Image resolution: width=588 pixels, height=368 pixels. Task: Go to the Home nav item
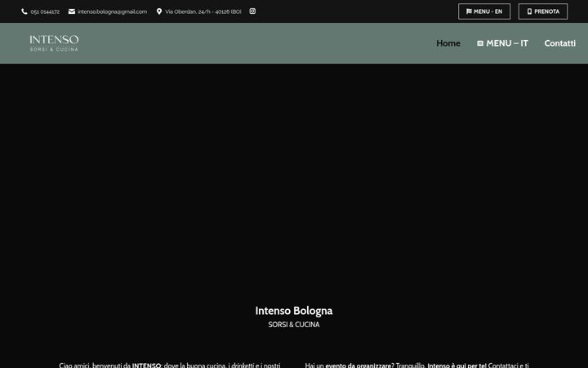(x=448, y=43)
